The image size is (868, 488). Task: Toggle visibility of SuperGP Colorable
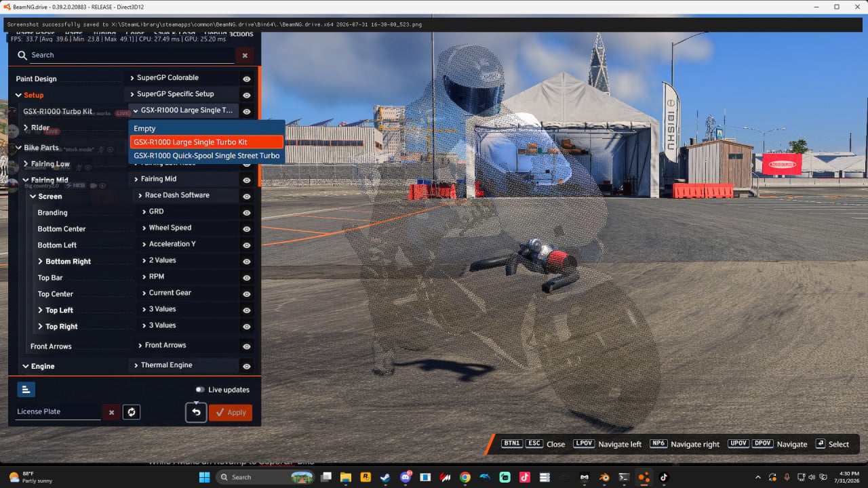247,79
